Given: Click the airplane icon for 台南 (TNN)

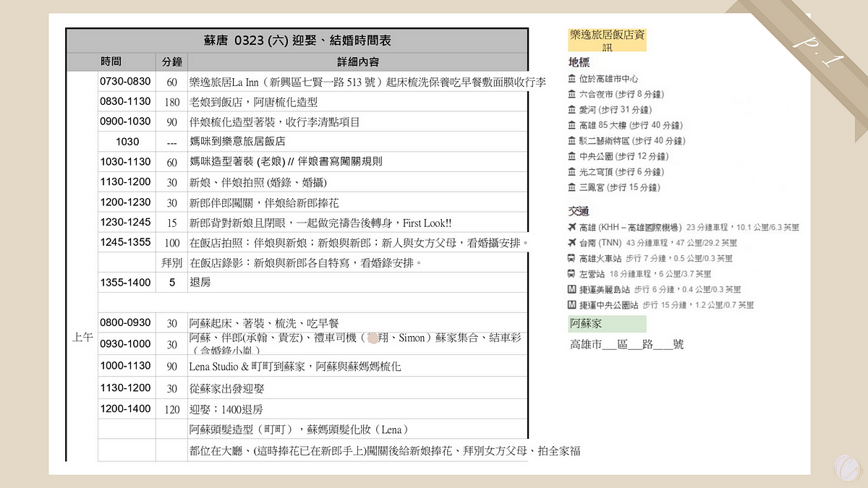Looking at the screenshot, I should point(572,243).
